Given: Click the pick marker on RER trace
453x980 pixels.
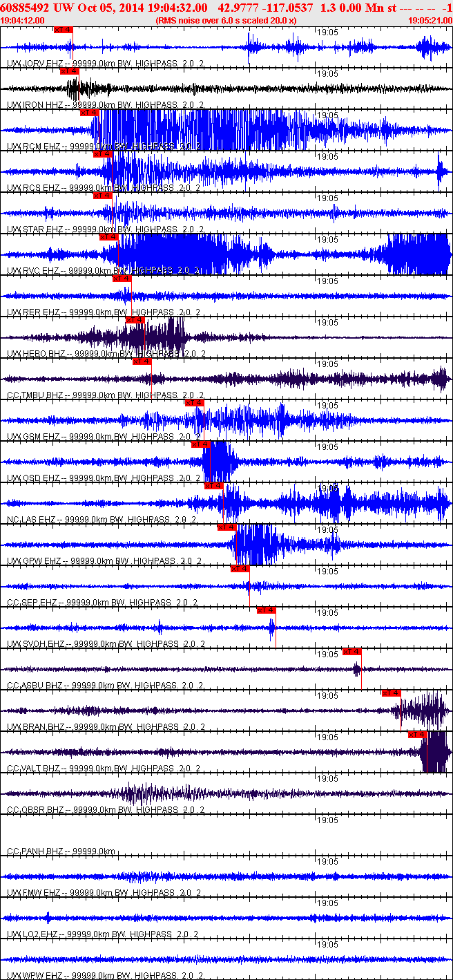Looking at the screenshot, I should tap(122, 279).
